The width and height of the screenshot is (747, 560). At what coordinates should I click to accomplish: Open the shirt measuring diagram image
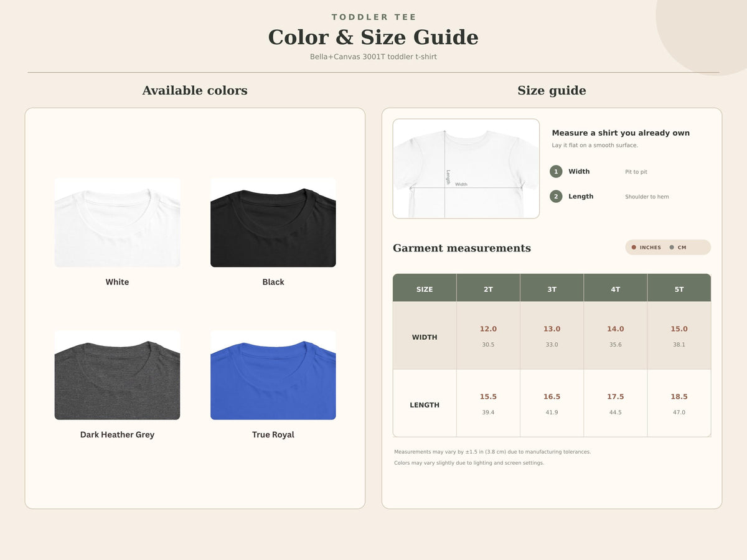pyautogui.click(x=466, y=169)
